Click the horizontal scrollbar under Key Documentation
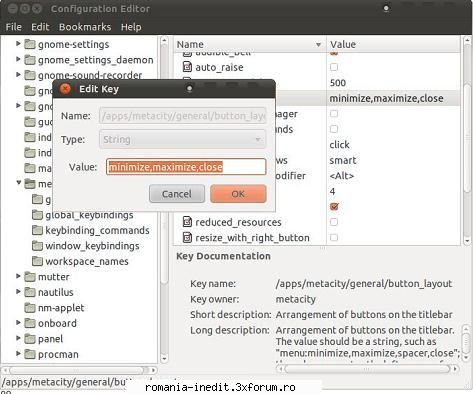 (367, 369)
